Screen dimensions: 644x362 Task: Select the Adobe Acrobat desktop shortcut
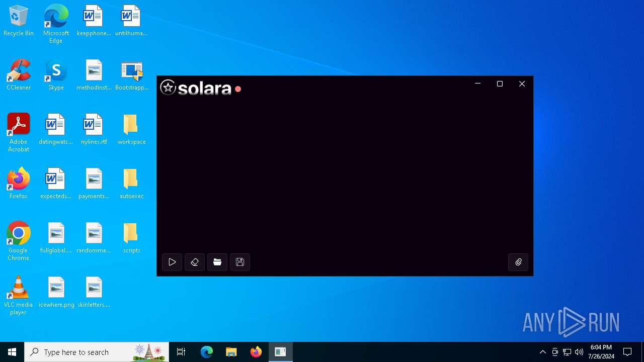(x=19, y=133)
